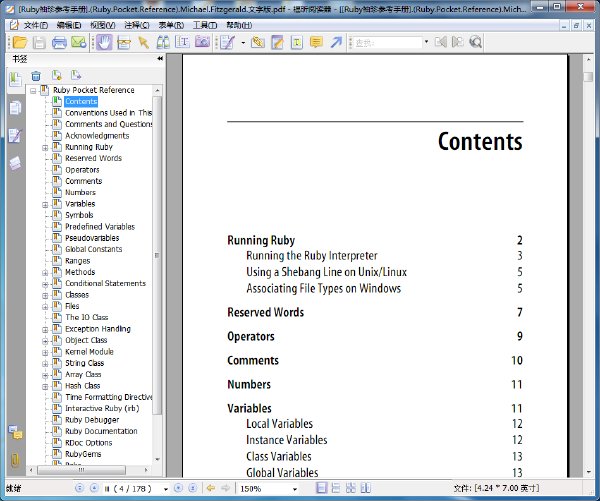600x501 pixels.
Task: Choose the highlight note pencil icon
Action: (277, 42)
